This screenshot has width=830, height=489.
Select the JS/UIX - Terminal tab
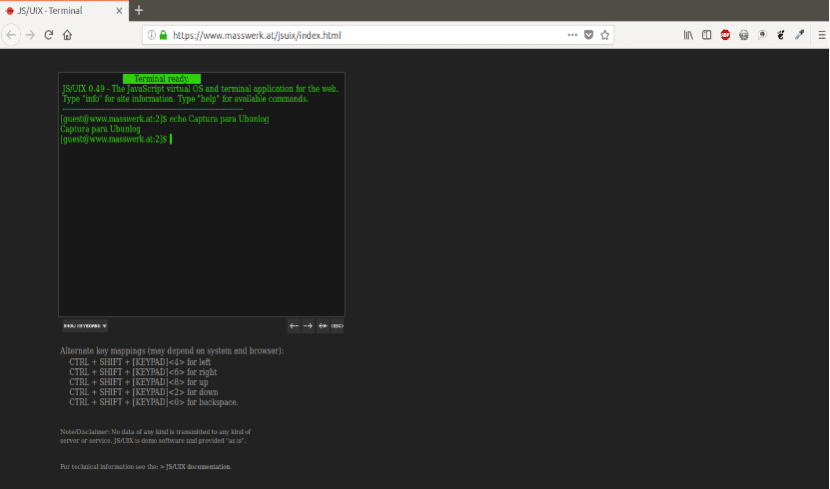(x=64, y=11)
